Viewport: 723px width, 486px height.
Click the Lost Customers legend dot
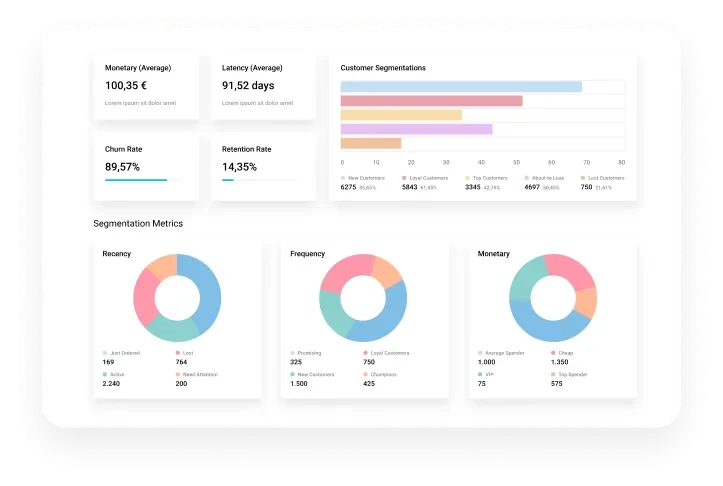583,178
